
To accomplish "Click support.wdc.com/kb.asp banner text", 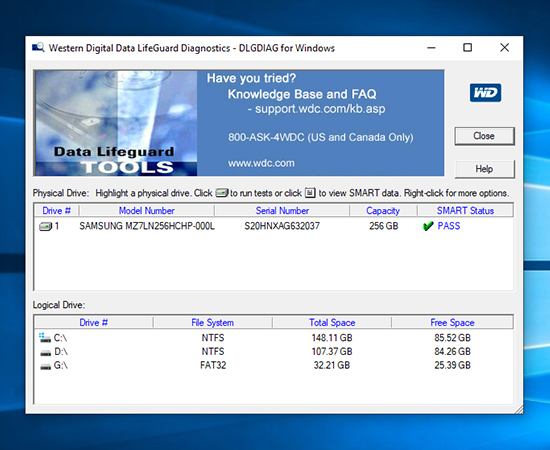I will (320, 109).
